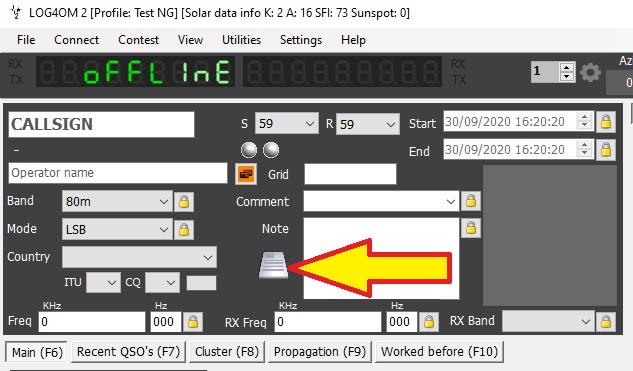Toggle the Note lock icon
633x371 pixels.
[x=471, y=228]
